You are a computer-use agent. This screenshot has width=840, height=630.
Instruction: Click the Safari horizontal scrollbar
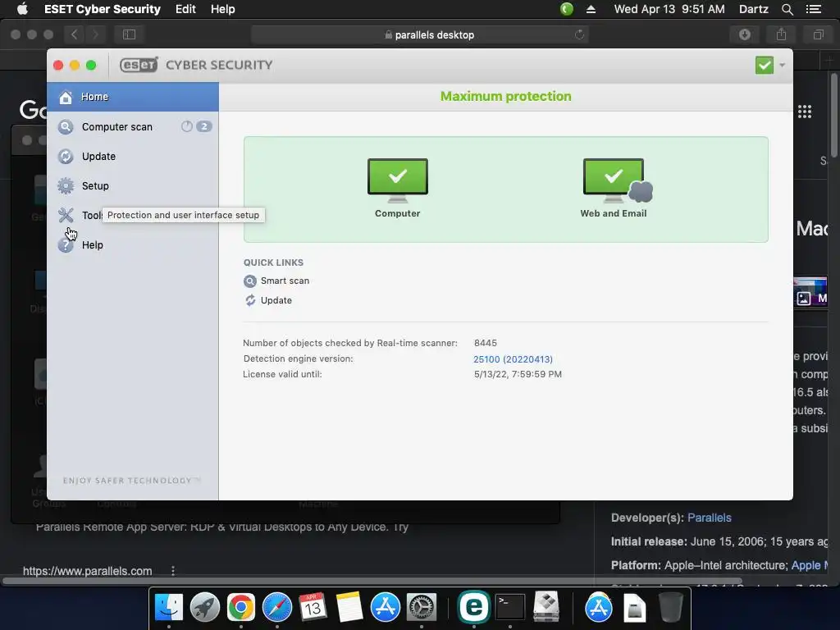pyautogui.click(x=372, y=582)
